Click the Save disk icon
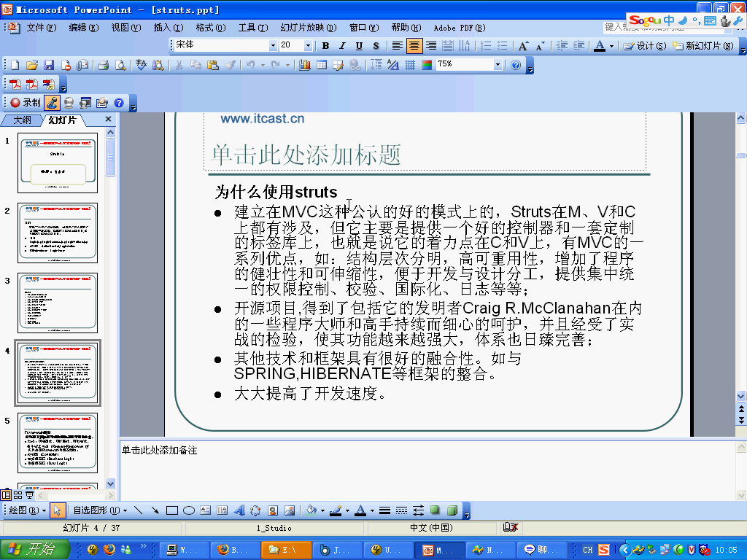The height and width of the screenshot is (560, 747). click(49, 65)
